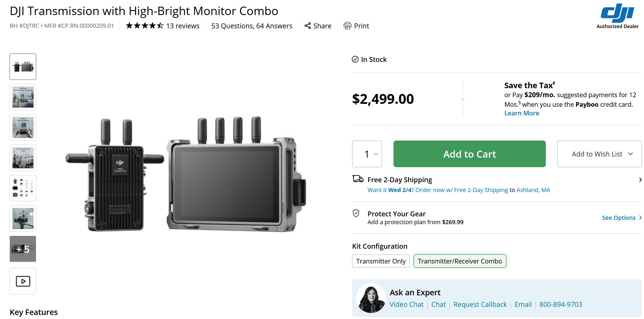The height and width of the screenshot is (319, 644).
Task: Click the Ask an Expert avatar
Action: point(371,298)
